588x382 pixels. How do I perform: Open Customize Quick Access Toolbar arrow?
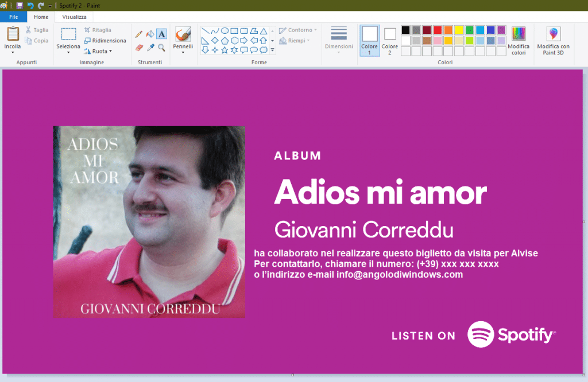50,6
